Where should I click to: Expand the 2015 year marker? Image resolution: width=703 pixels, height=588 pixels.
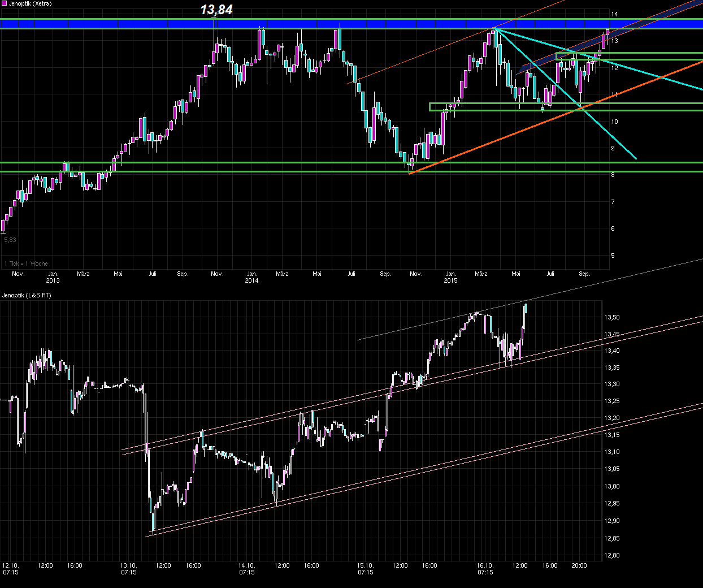tap(452, 280)
